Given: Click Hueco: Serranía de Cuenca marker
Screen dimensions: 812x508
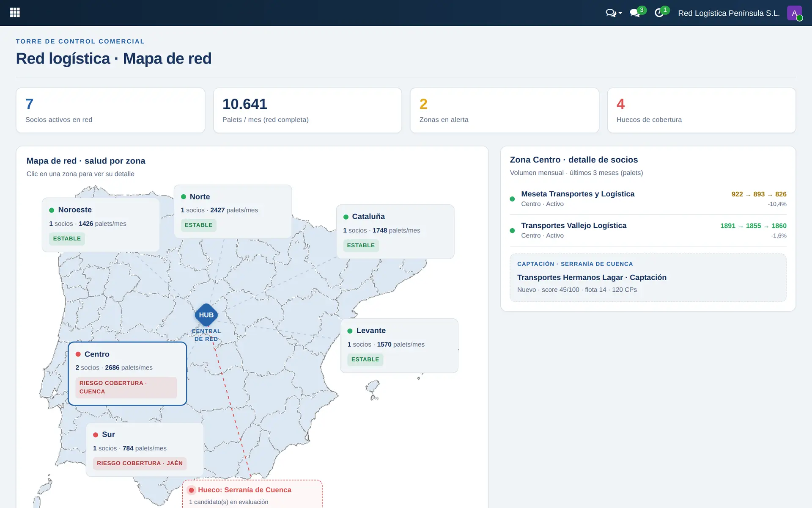Looking at the screenshot, I should [x=252, y=494].
